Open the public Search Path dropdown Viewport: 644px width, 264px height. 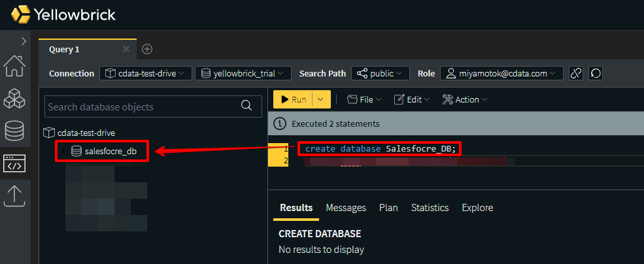pos(381,73)
